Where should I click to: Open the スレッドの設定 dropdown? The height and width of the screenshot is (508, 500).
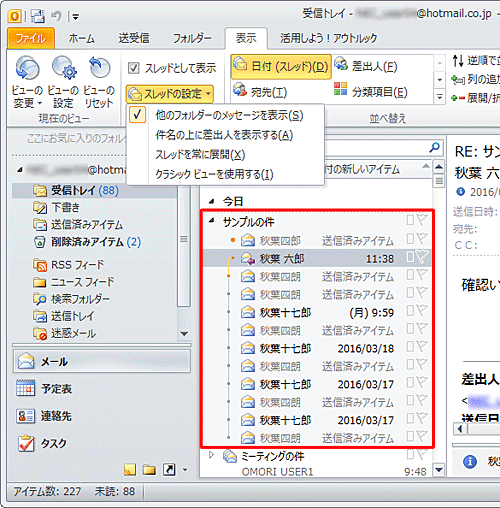(x=170, y=94)
